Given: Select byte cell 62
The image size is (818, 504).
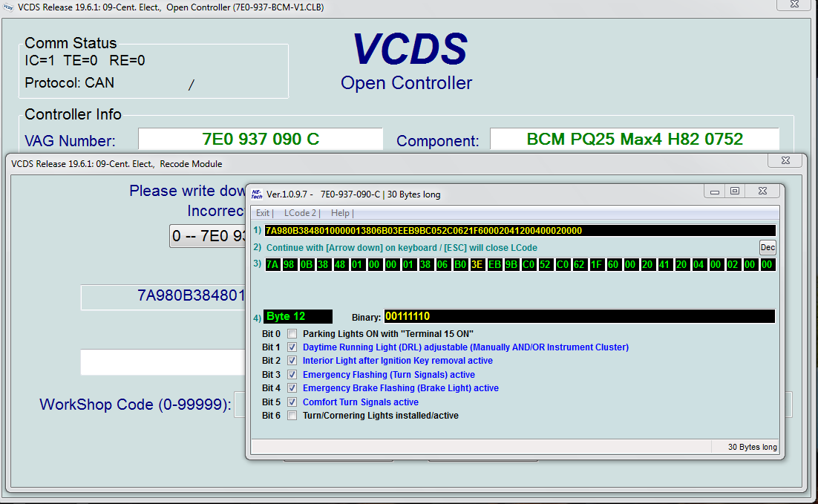Looking at the screenshot, I should 579,264.
